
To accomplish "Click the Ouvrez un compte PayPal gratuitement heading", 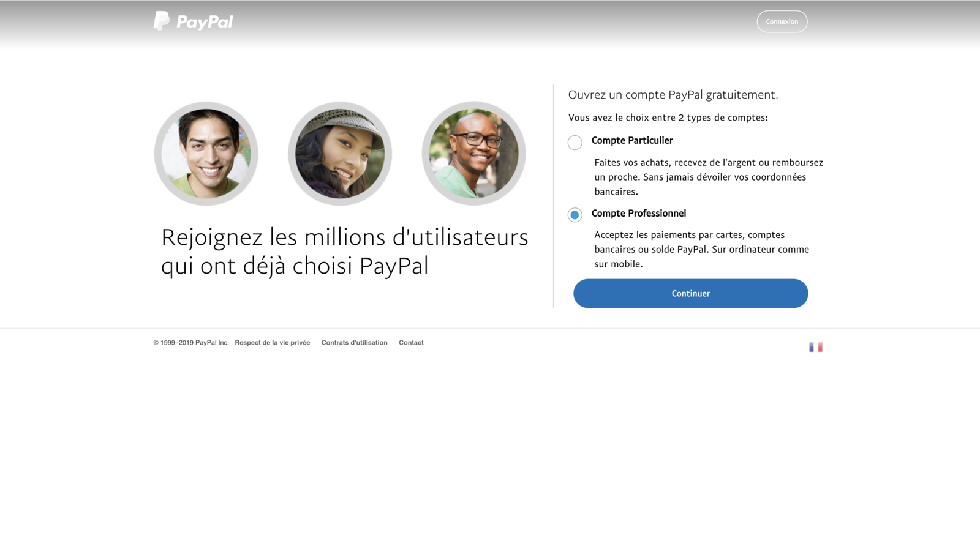I will coord(673,95).
